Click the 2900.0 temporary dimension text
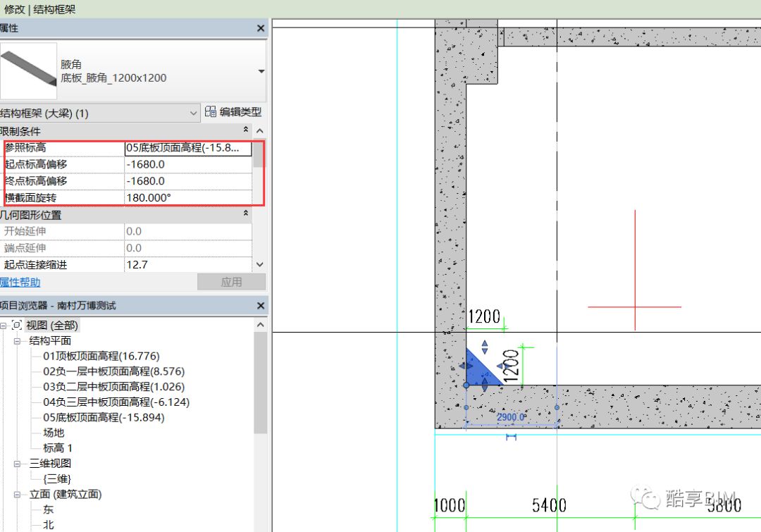 511,417
